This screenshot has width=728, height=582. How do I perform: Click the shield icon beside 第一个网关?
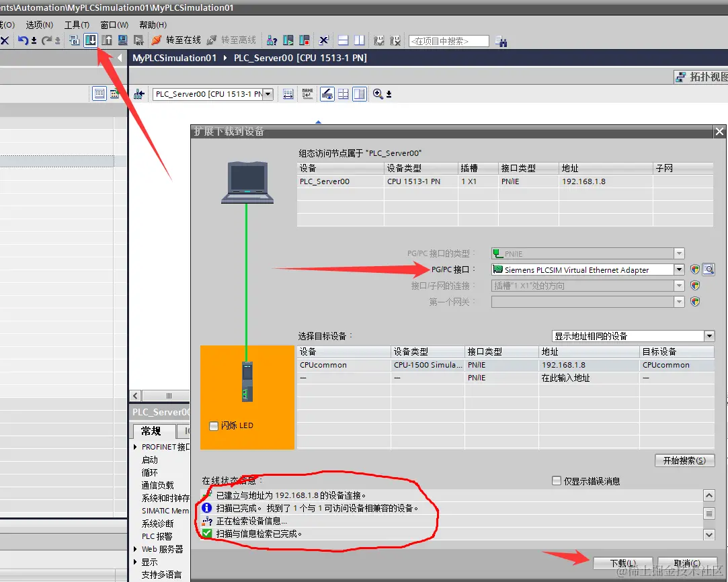coord(694,302)
